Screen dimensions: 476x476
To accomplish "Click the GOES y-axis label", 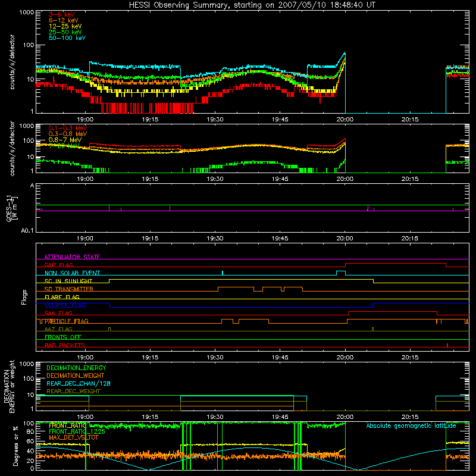I will click(11, 209).
